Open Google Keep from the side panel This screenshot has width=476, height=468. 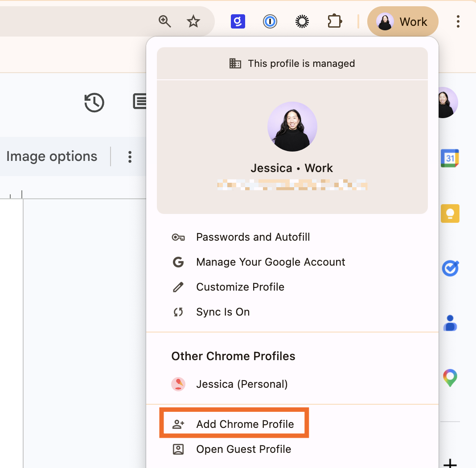(x=450, y=213)
